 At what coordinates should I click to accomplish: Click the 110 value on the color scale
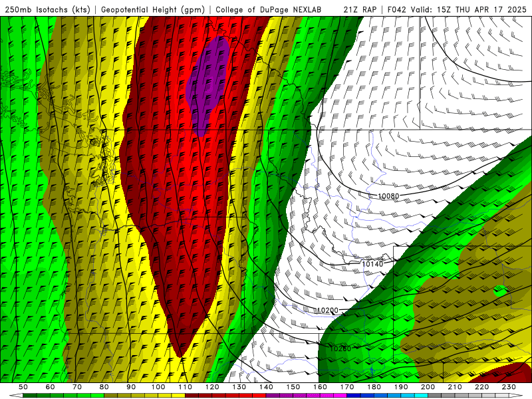[186, 387]
